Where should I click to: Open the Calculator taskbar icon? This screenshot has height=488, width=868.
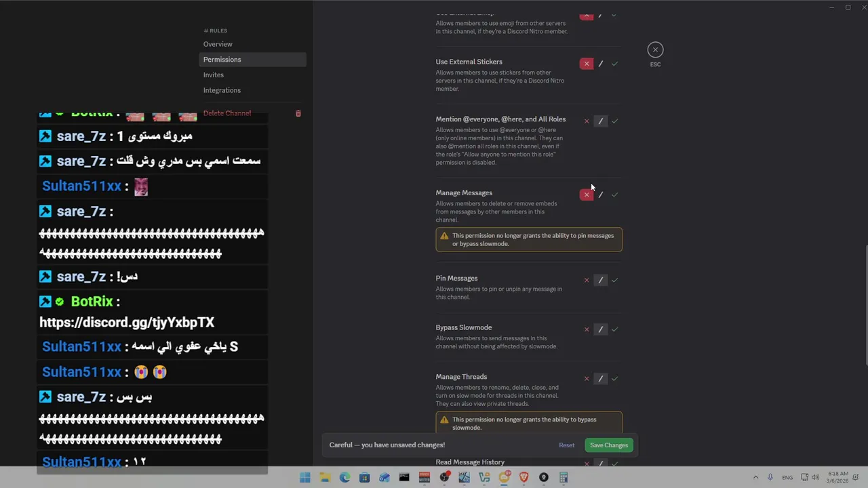(564, 478)
